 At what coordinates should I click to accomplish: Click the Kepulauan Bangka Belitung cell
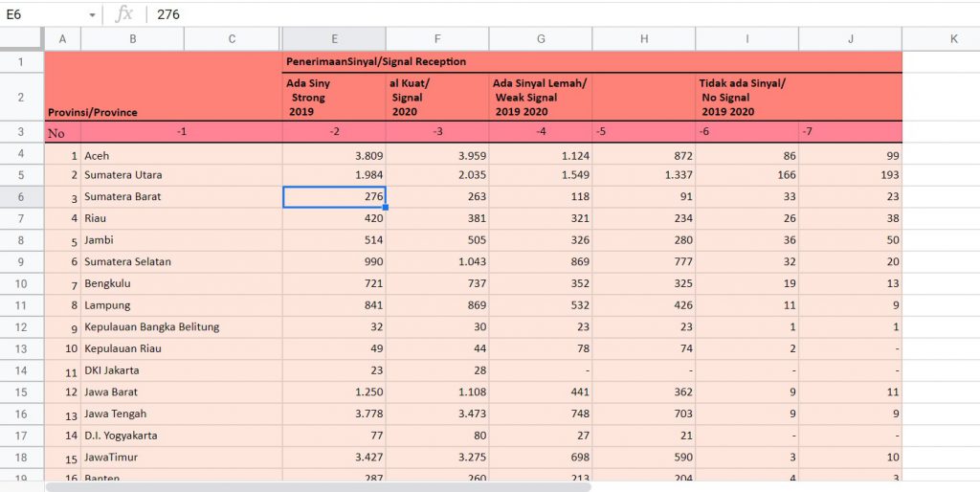click(181, 327)
